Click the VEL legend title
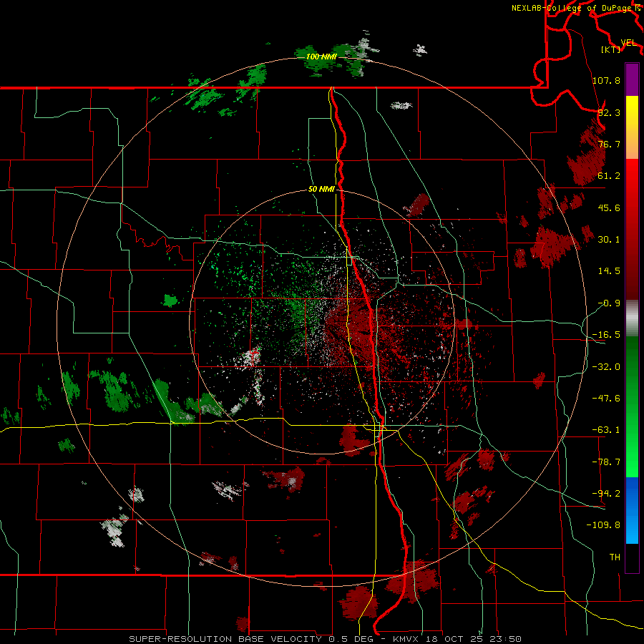The width and height of the screenshot is (644, 644). (628, 43)
